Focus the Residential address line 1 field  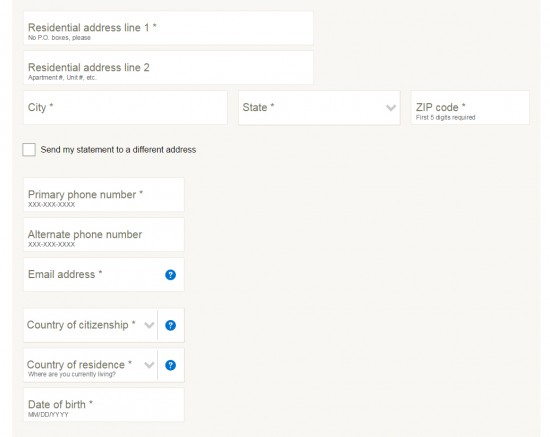coord(168,28)
